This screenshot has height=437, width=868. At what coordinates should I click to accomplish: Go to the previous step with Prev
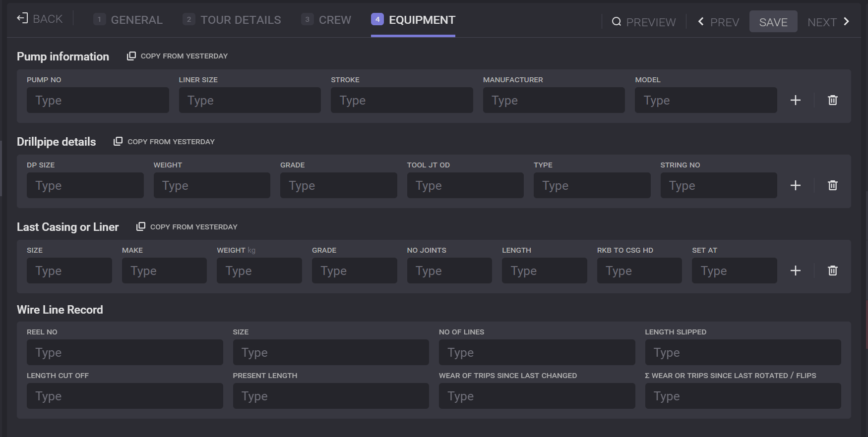tap(718, 22)
